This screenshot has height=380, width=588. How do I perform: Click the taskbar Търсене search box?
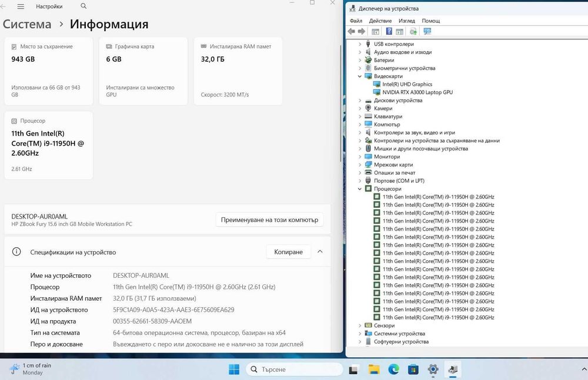point(295,369)
